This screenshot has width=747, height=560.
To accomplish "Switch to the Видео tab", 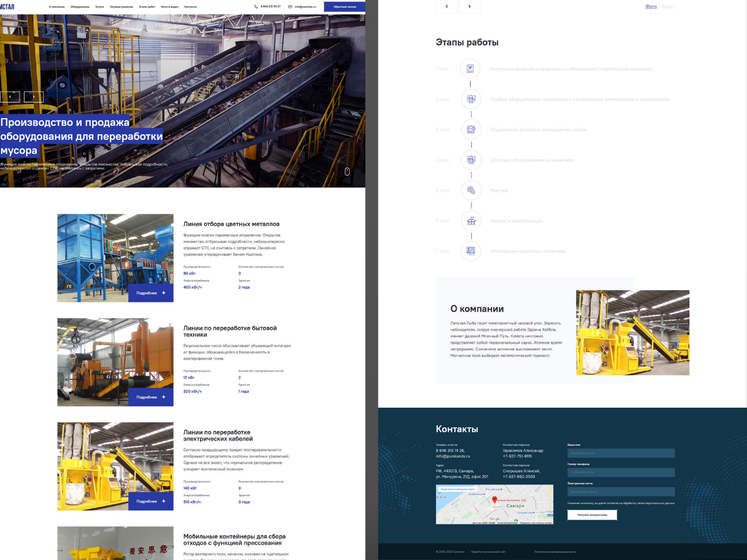I will pos(668,7).
